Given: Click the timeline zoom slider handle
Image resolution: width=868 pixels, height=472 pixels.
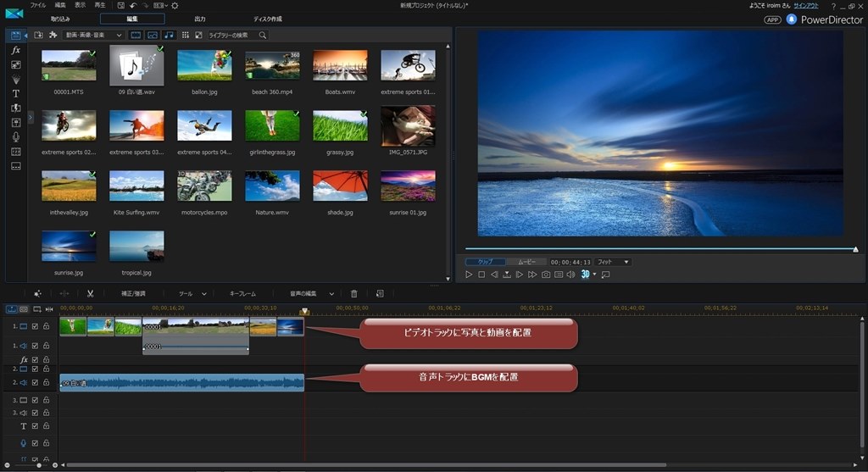Looking at the screenshot, I should (39, 465).
